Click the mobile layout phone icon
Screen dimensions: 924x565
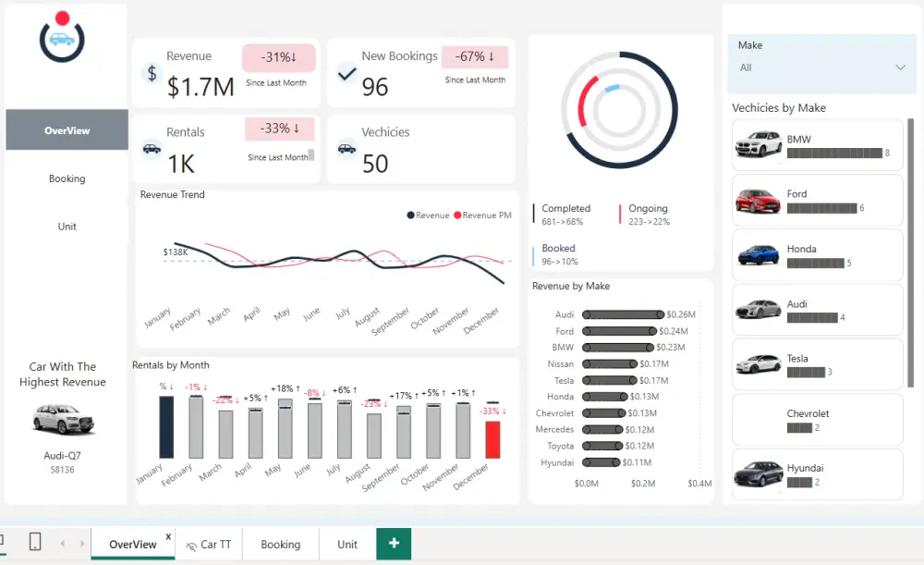tap(35, 541)
